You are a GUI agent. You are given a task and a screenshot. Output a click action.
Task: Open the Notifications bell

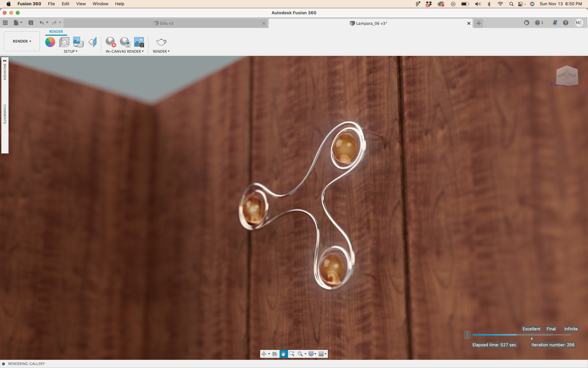coord(555,23)
